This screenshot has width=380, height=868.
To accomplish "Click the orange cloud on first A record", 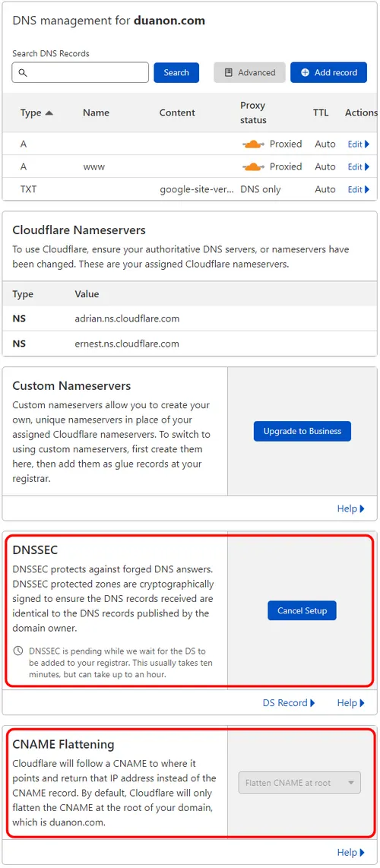I will click(253, 144).
